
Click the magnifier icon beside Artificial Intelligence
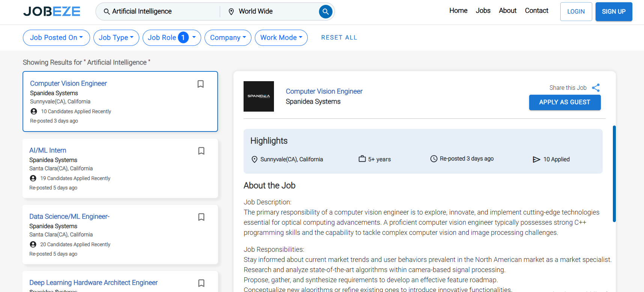[x=107, y=12]
